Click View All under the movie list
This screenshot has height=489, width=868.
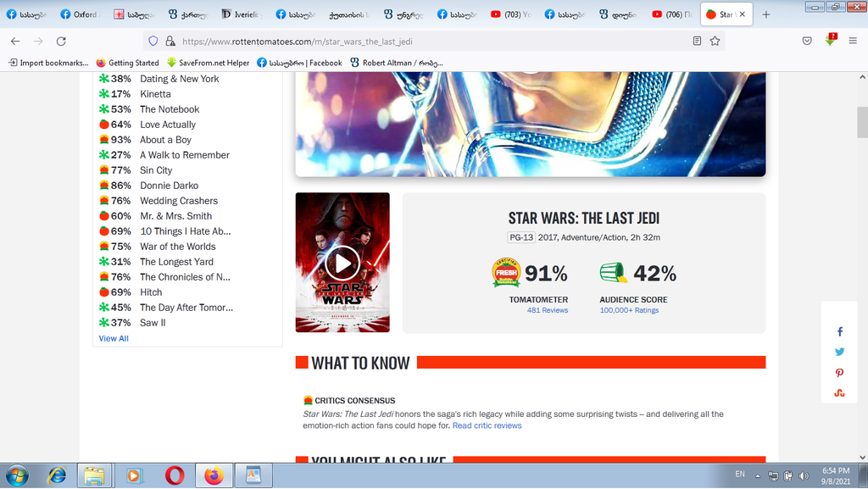[114, 338]
